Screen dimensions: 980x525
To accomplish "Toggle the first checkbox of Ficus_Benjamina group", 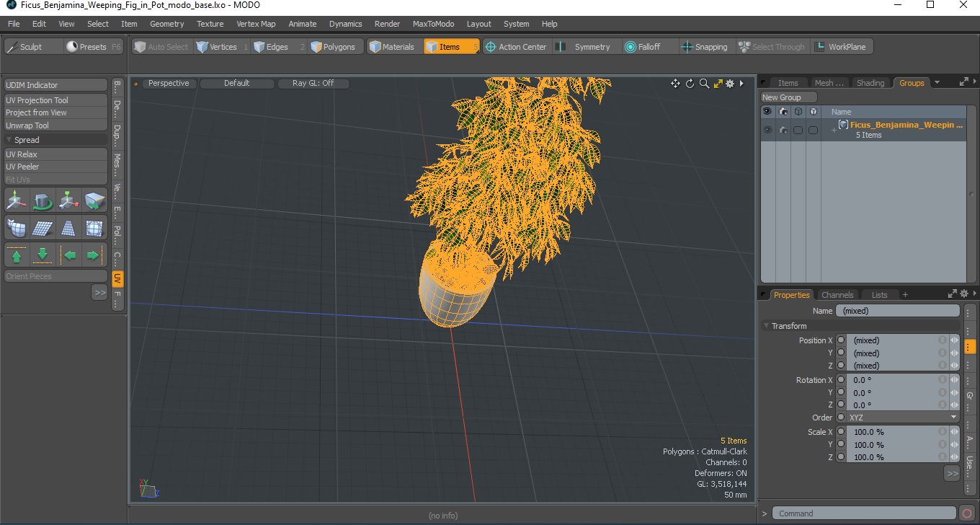I will click(x=798, y=131).
